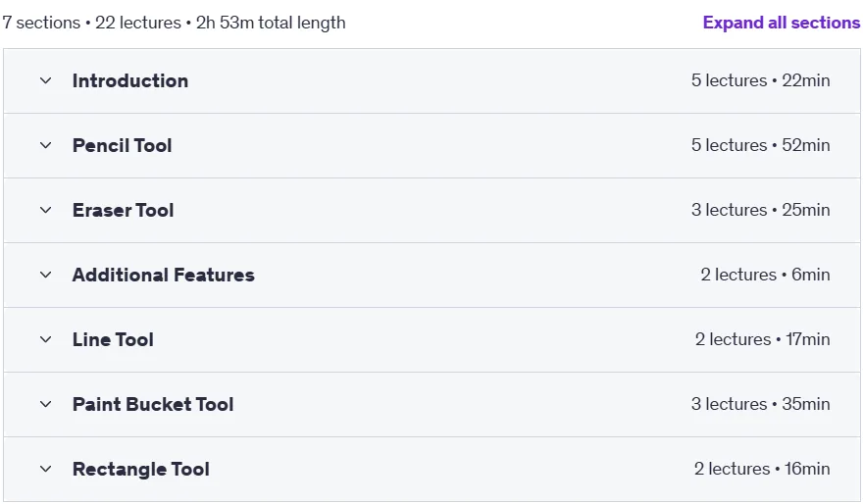Click the Rectangle Tool chevron icon
Image resolution: width=863 pixels, height=504 pixels.
46,469
